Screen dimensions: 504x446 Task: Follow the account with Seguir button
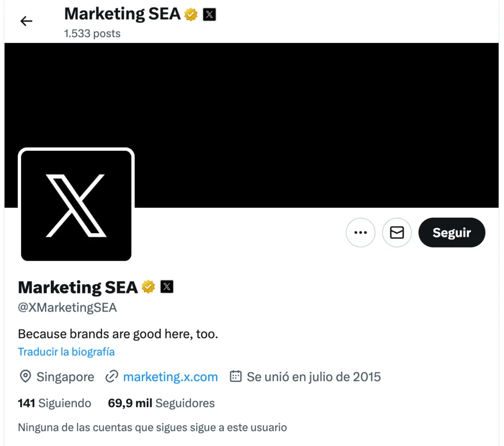(452, 232)
